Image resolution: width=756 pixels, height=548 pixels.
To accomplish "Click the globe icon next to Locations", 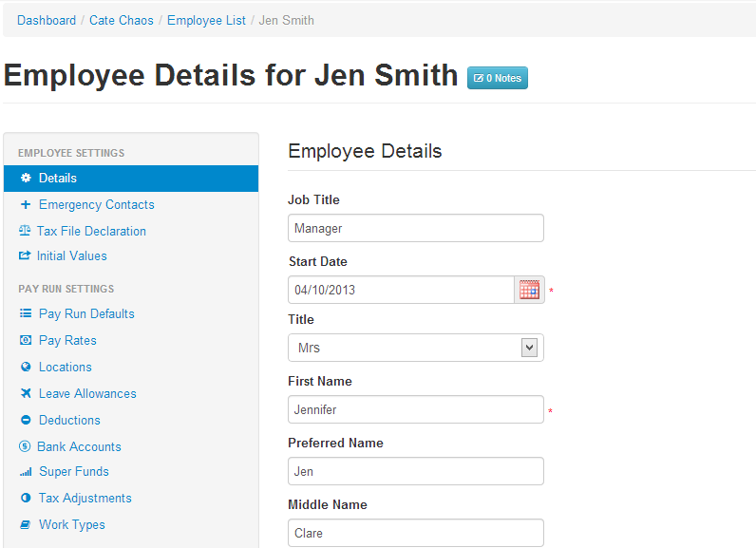I will point(26,367).
